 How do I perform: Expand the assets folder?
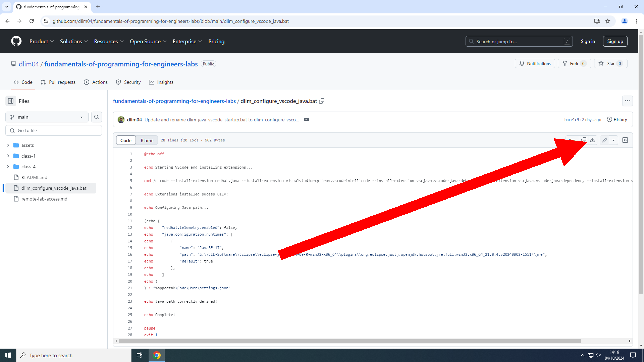click(x=8, y=145)
